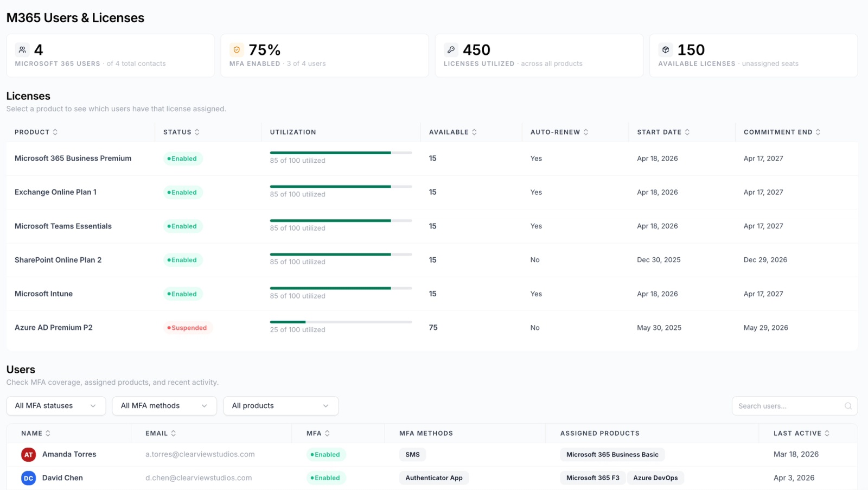The width and height of the screenshot is (868, 490).
Task: Click last active date Mar 18, 2026
Action: pyautogui.click(x=796, y=455)
